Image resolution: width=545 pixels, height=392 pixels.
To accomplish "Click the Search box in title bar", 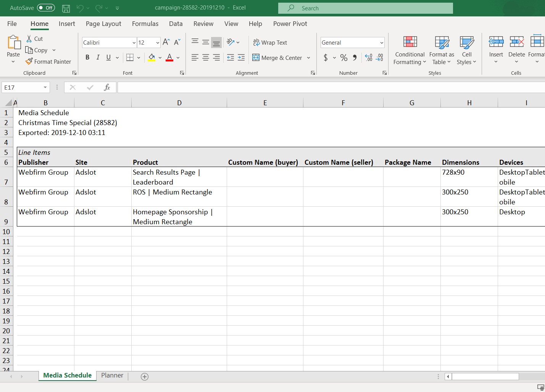I will (365, 8).
